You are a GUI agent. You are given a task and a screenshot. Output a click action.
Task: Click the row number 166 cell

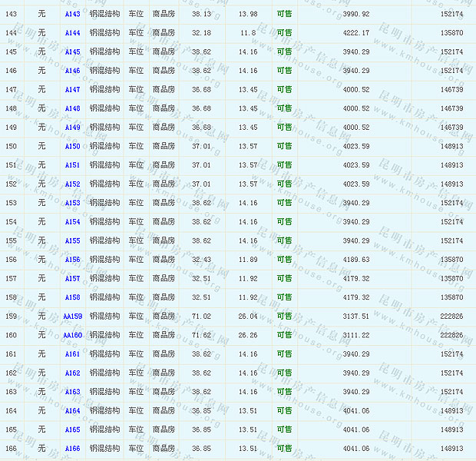[x=11, y=449]
